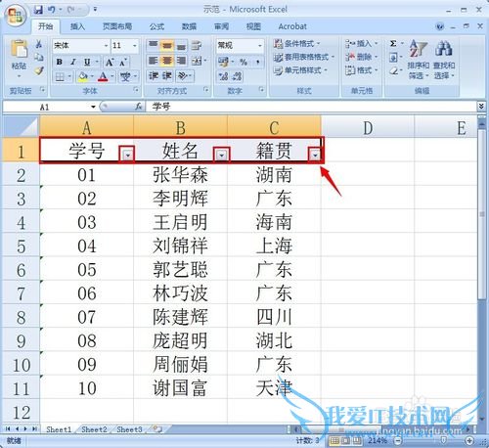This screenshot has height=448, width=489.
Task: Click the Decrease Decimal icon
Action: click(x=238, y=76)
